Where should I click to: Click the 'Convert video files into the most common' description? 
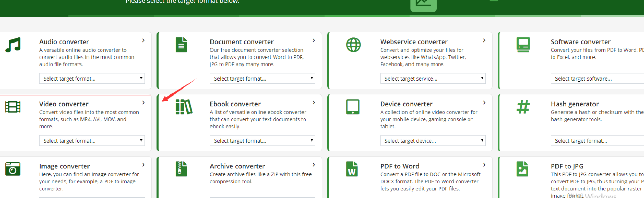point(89,119)
